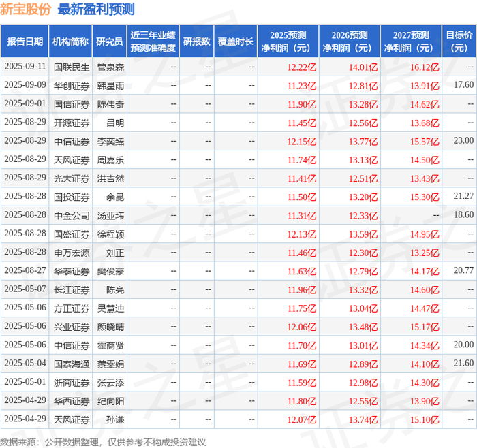The height and width of the screenshot is (448, 477).
Task: Select analyst 张云添
Action: click(110, 383)
